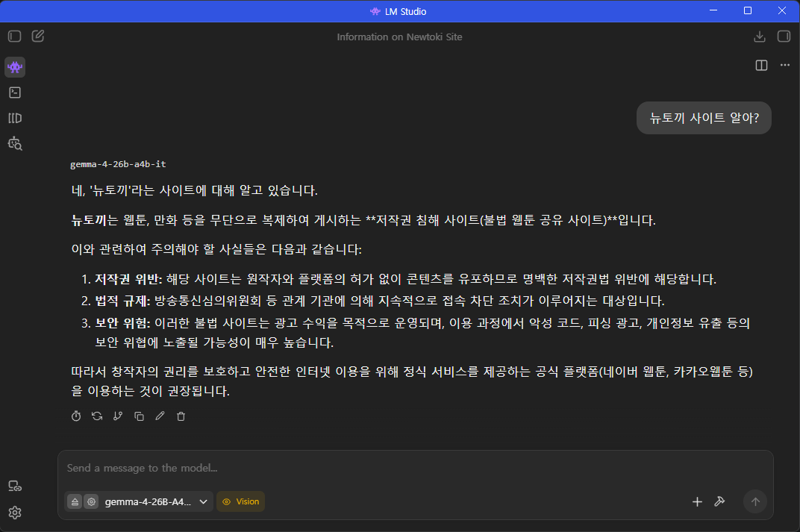Add an attachment with plus icon
The image size is (800, 532).
tap(697, 502)
